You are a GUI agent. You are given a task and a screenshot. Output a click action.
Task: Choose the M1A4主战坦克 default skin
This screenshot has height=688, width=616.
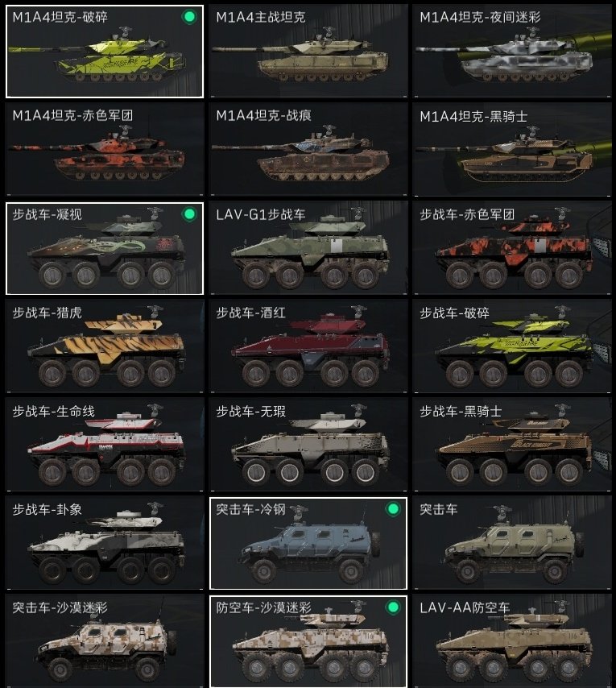308,52
